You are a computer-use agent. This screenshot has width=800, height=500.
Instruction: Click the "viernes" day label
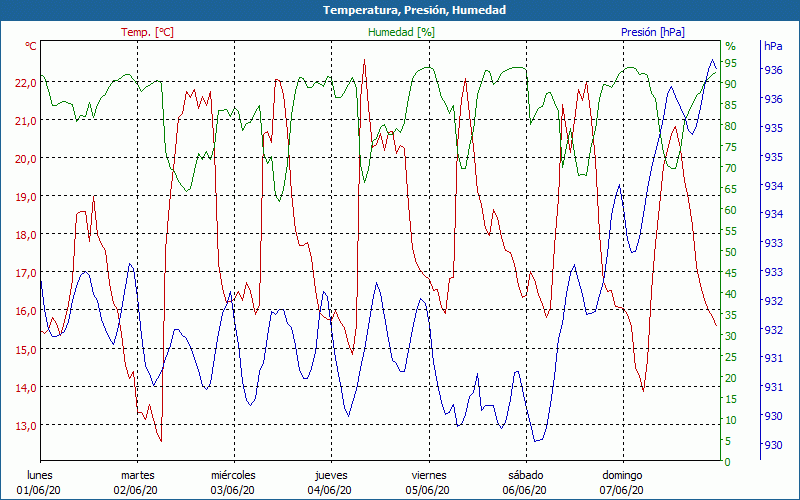pos(429,476)
